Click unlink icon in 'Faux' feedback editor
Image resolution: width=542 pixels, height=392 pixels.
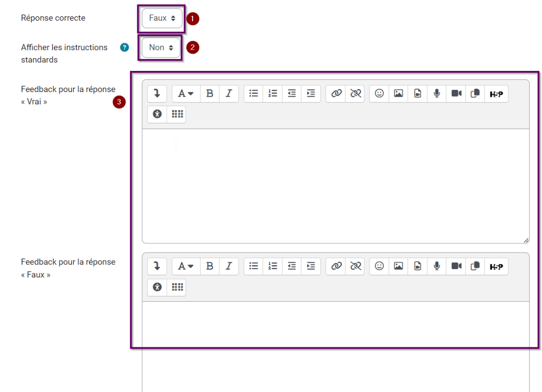(355, 266)
